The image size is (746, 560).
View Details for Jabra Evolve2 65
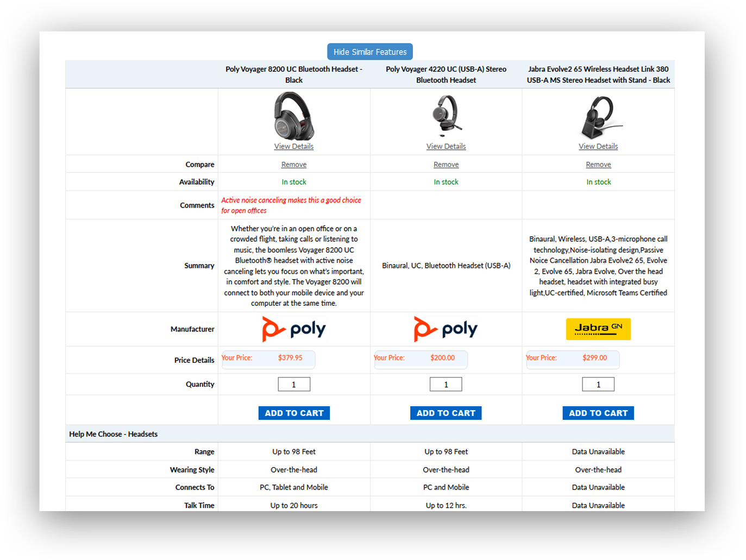click(598, 146)
